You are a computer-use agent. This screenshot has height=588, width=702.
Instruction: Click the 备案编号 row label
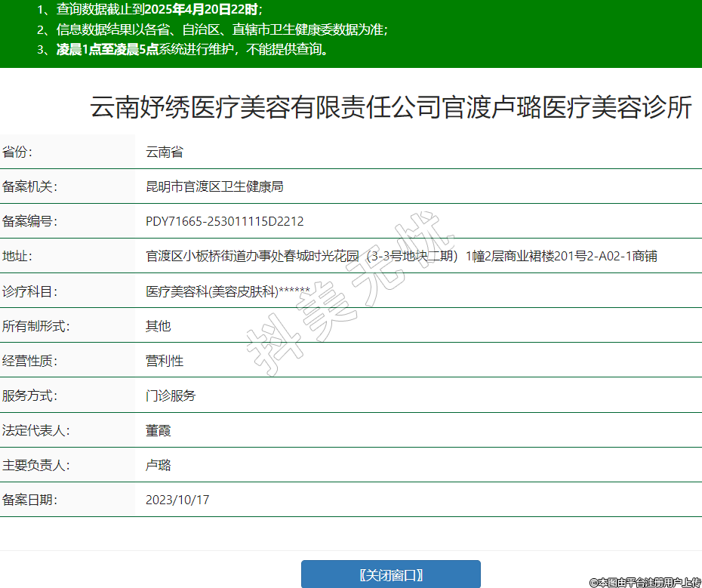(30, 221)
